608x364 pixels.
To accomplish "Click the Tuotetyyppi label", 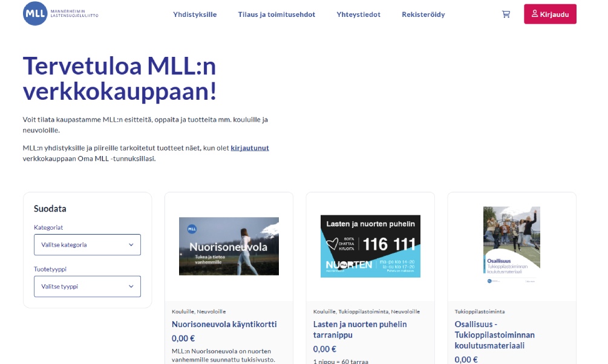I will coord(50,269).
